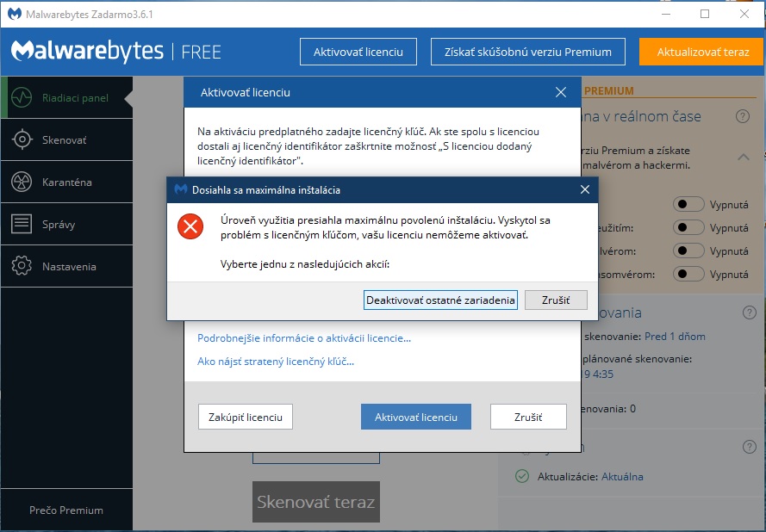
Task: Click the Správy reports list icon
Action: click(x=22, y=225)
